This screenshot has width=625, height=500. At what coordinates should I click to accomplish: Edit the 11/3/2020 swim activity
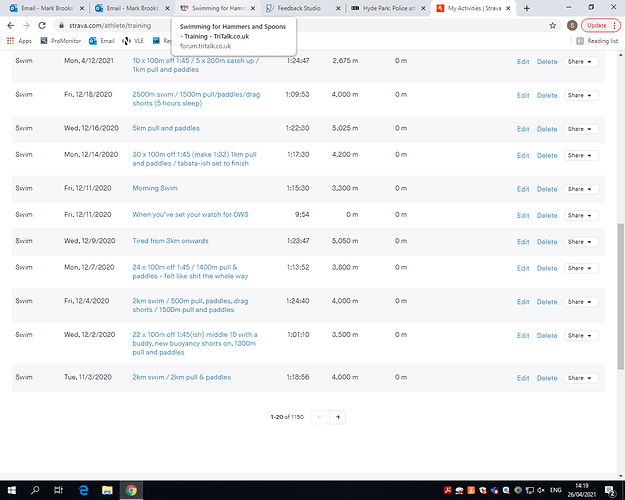[523, 378]
